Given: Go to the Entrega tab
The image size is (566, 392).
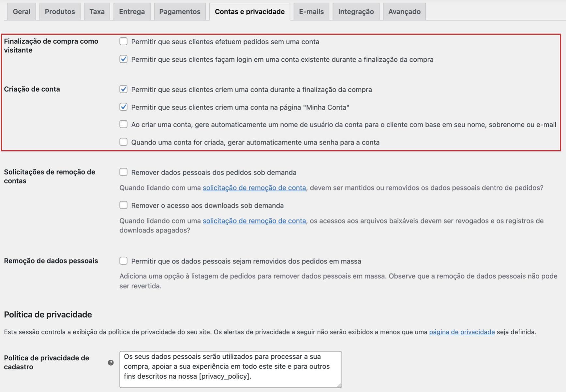Looking at the screenshot, I should tap(132, 12).
